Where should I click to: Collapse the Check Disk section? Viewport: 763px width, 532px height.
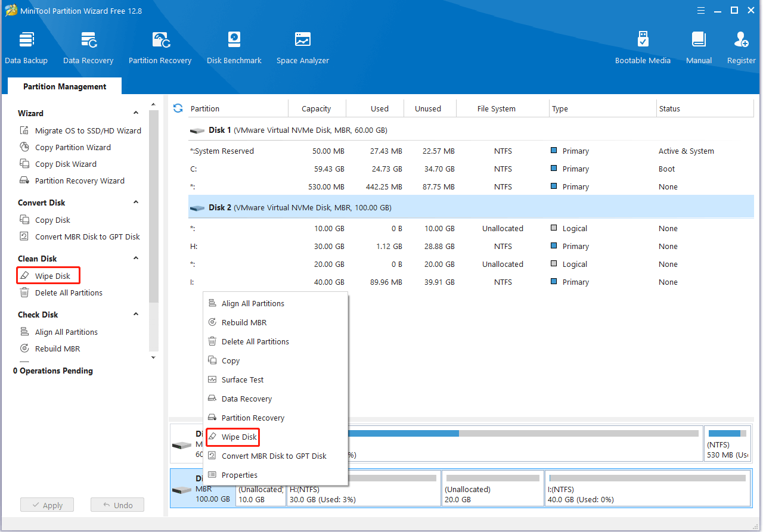click(136, 315)
